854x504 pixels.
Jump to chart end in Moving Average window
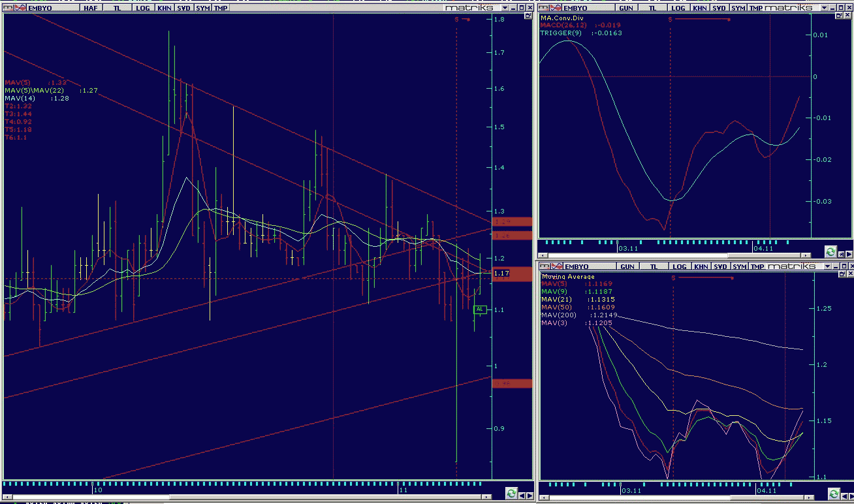pyautogui.click(x=851, y=496)
